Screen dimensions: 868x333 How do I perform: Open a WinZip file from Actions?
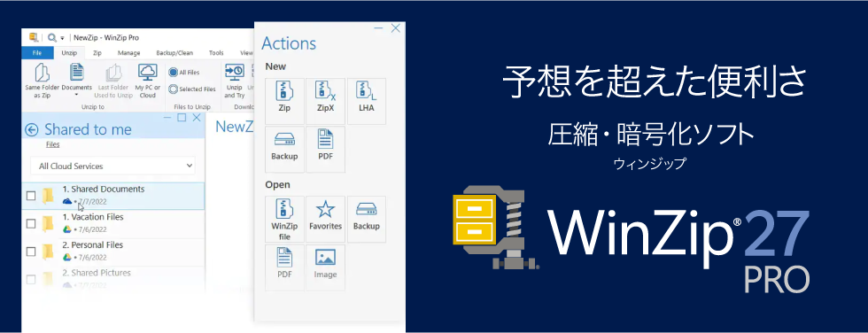[284, 219]
